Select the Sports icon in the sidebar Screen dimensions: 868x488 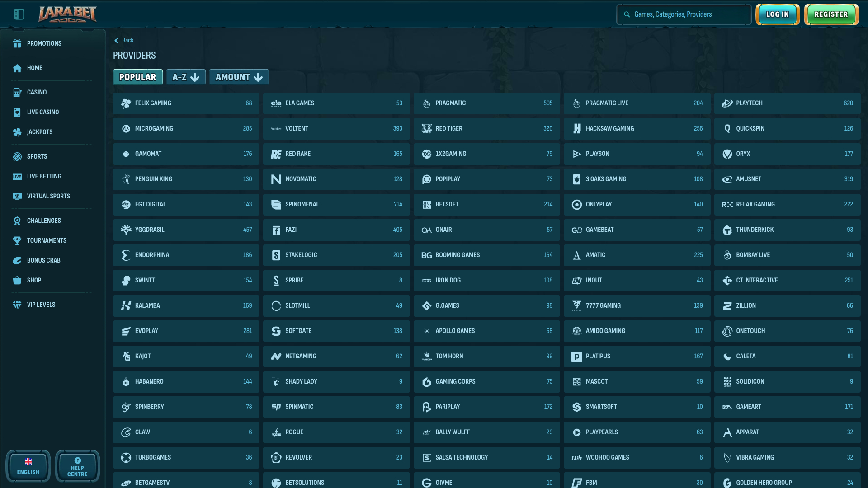[17, 156]
